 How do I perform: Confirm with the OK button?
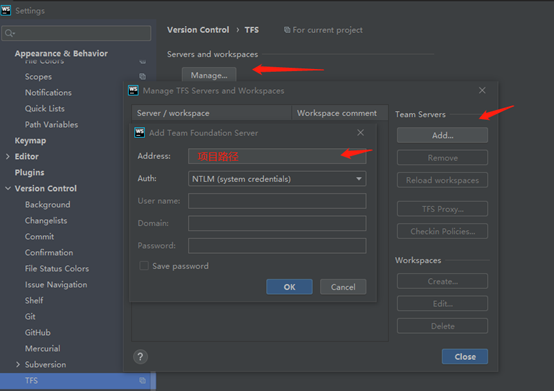[x=289, y=287]
